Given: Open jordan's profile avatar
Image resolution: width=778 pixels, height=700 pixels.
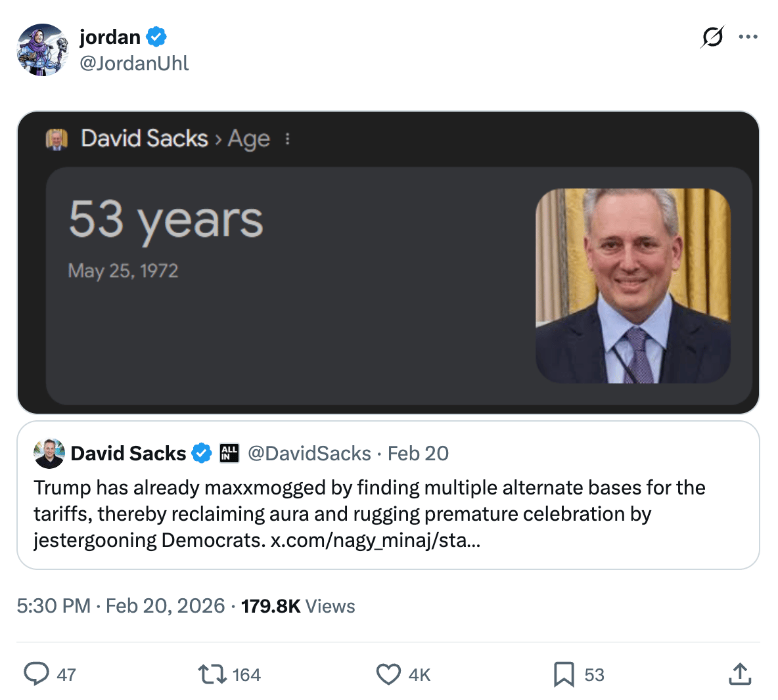Looking at the screenshot, I should point(43,50).
